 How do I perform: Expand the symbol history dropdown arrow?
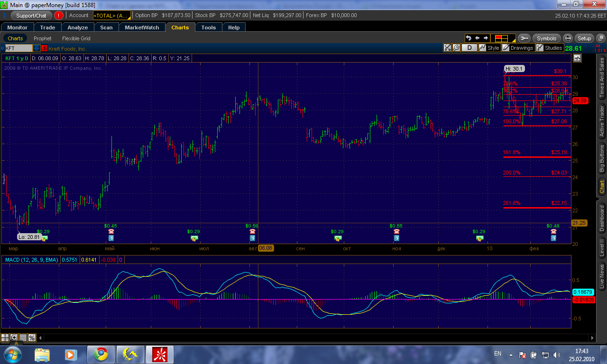pos(36,48)
